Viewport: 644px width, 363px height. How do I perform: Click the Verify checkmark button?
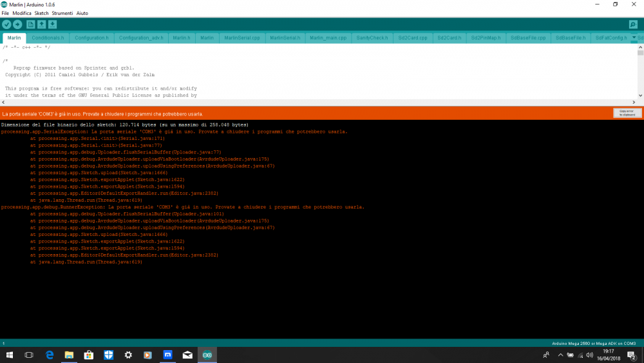[6, 25]
